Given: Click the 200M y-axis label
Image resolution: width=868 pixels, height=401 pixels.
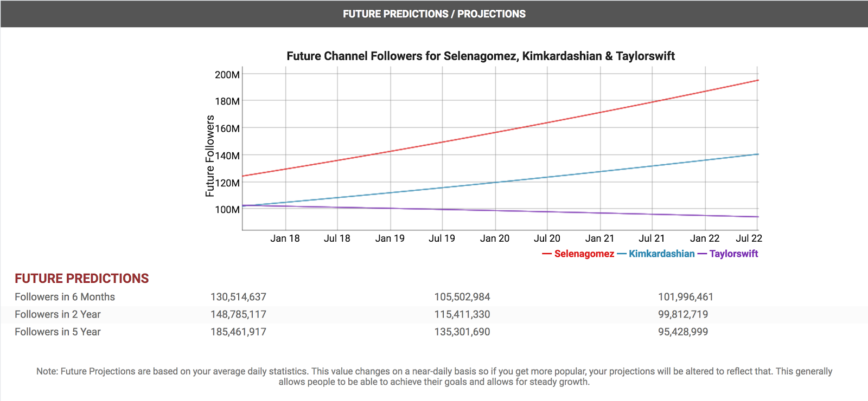Looking at the screenshot, I should [x=227, y=75].
